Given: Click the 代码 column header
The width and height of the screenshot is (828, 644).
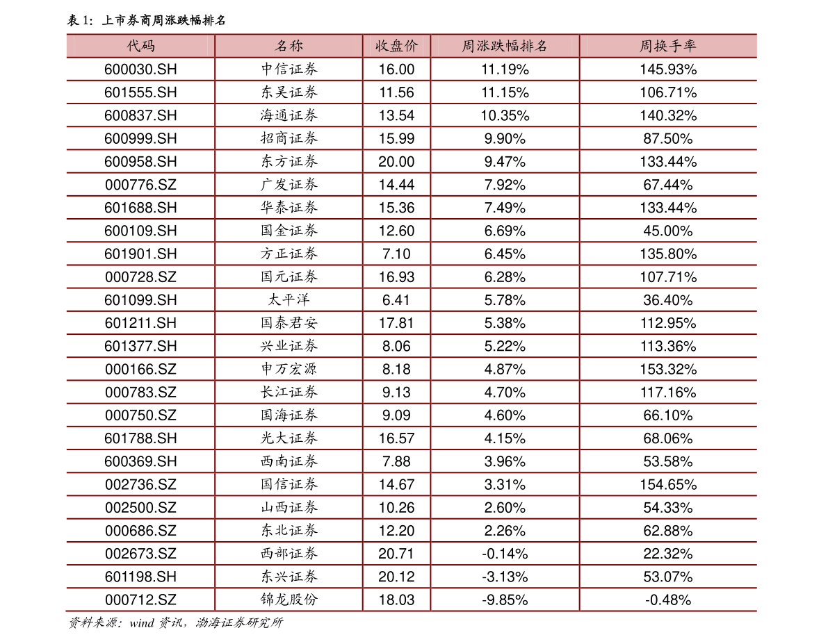Looking at the screenshot, I should (140, 46).
